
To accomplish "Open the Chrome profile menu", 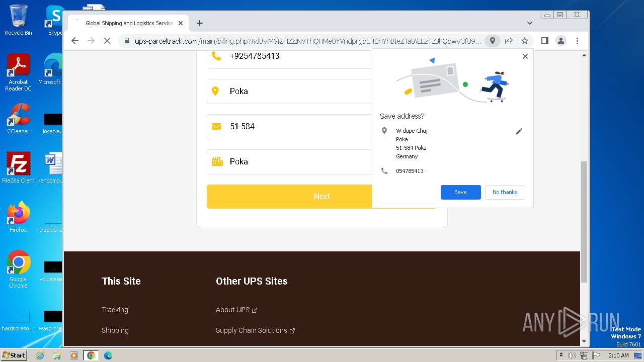I will pyautogui.click(x=561, y=41).
